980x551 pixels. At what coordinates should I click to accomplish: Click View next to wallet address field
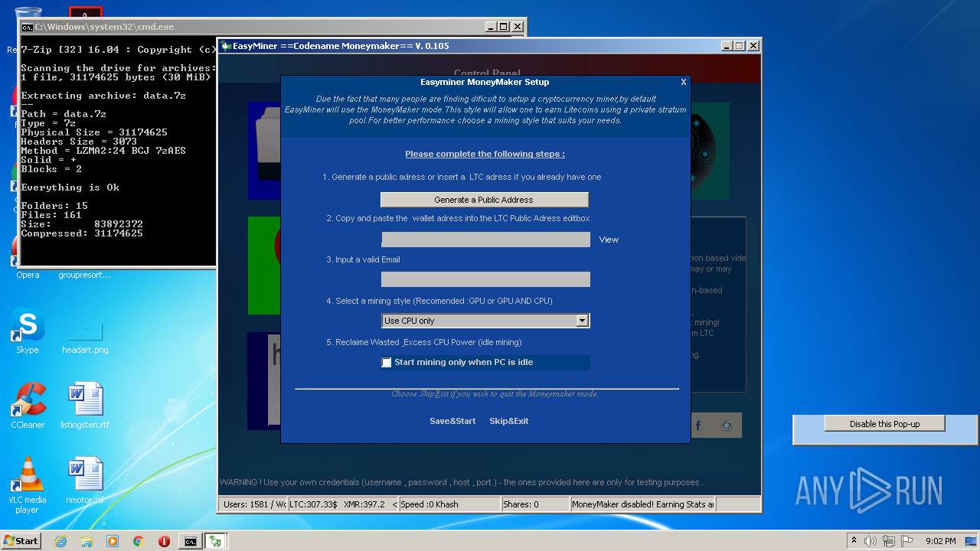coord(609,240)
